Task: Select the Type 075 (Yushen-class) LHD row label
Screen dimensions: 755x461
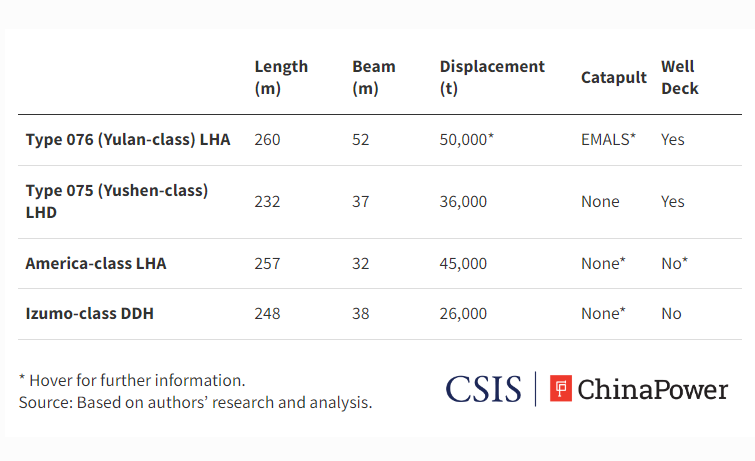Action: click(x=117, y=201)
